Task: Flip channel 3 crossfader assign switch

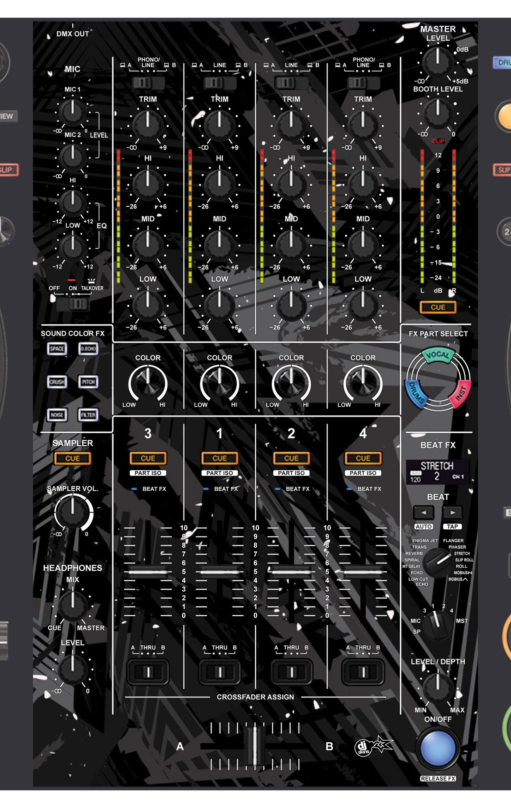Action: [148, 672]
